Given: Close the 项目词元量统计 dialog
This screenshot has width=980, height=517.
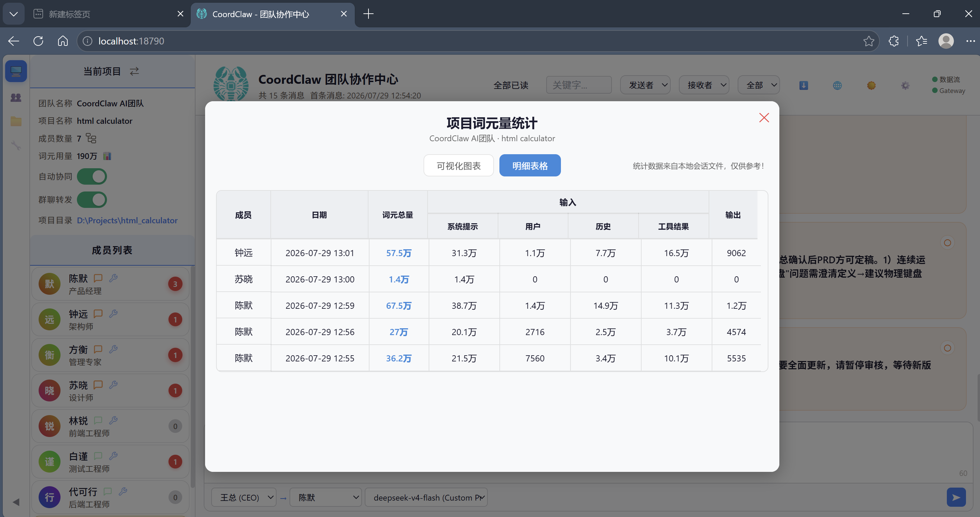Looking at the screenshot, I should [x=764, y=118].
